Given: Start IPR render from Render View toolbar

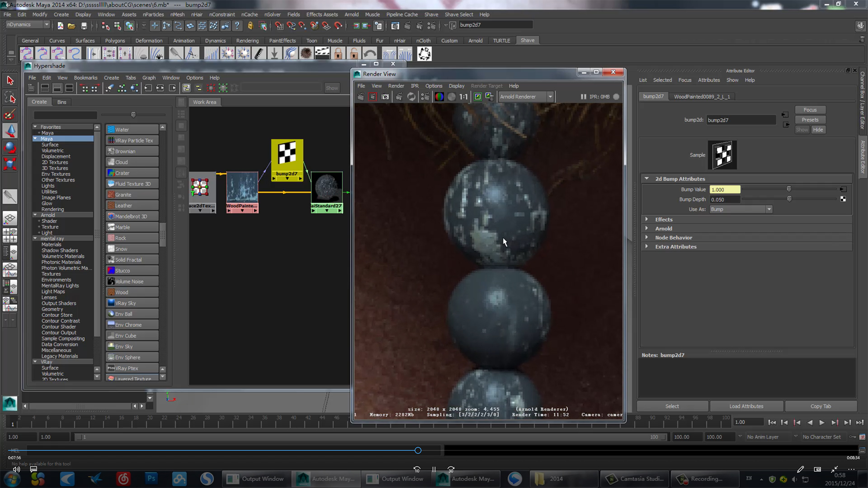Looking at the screenshot, I should click(399, 97).
